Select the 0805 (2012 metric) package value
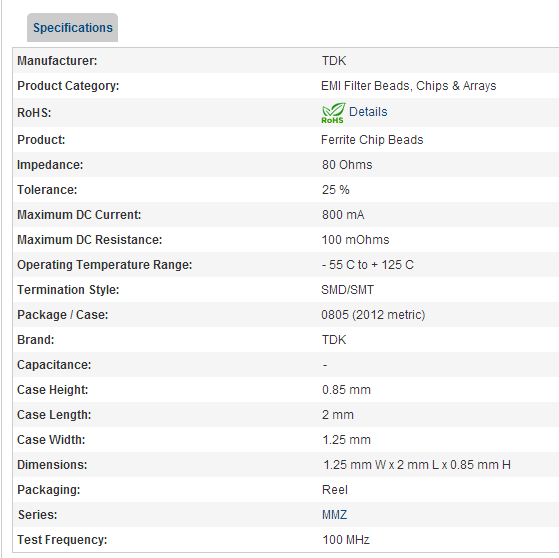 [x=373, y=315]
